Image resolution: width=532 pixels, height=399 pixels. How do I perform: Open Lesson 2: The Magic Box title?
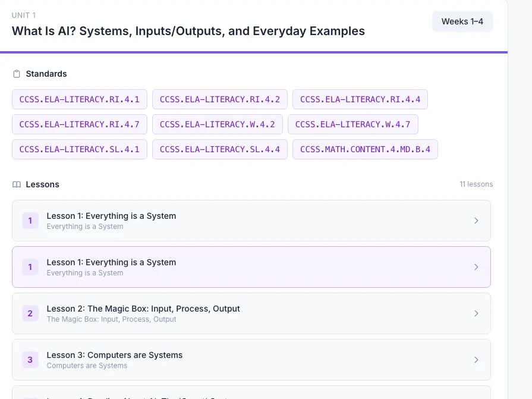[x=143, y=309]
